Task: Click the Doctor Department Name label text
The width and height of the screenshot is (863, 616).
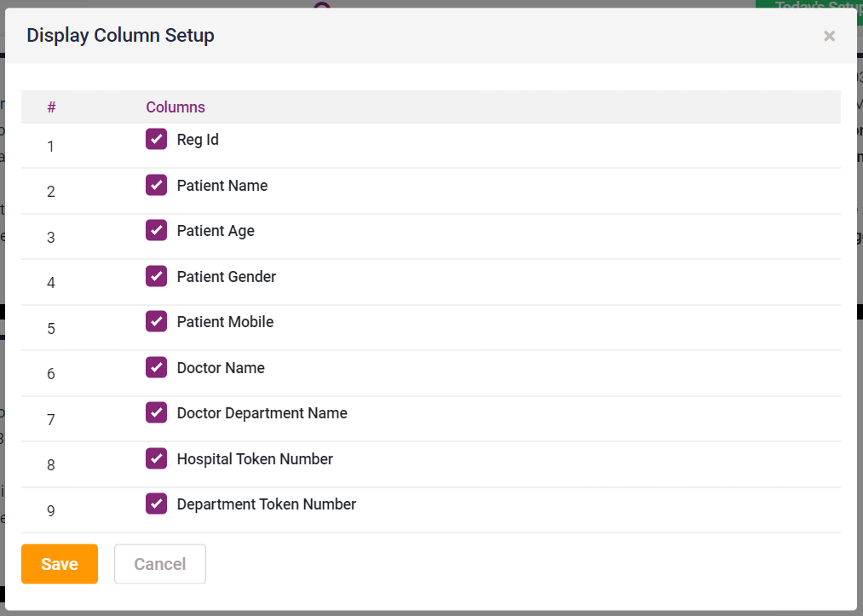Action: [262, 412]
